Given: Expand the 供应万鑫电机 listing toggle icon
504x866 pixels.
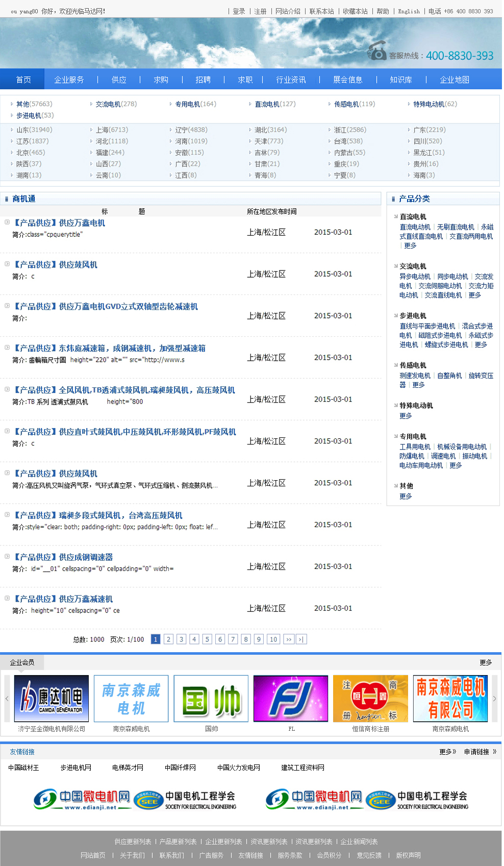Looking at the screenshot, I should (7, 222).
